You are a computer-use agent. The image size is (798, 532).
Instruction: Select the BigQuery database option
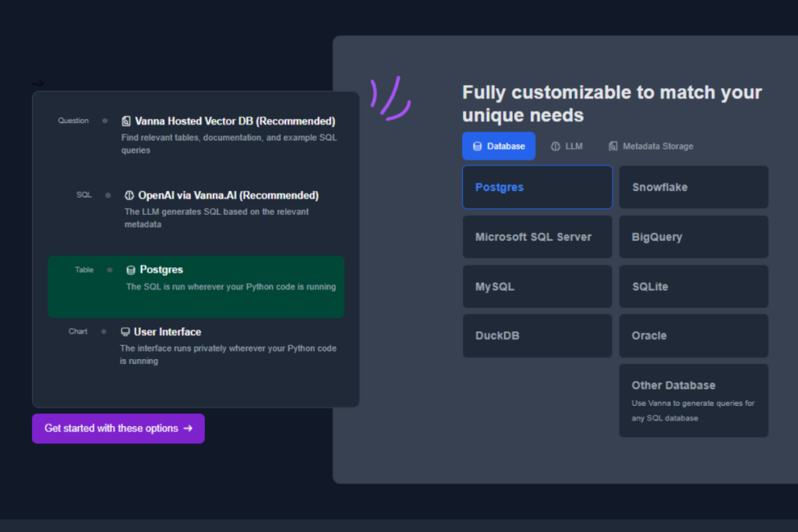point(694,237)
